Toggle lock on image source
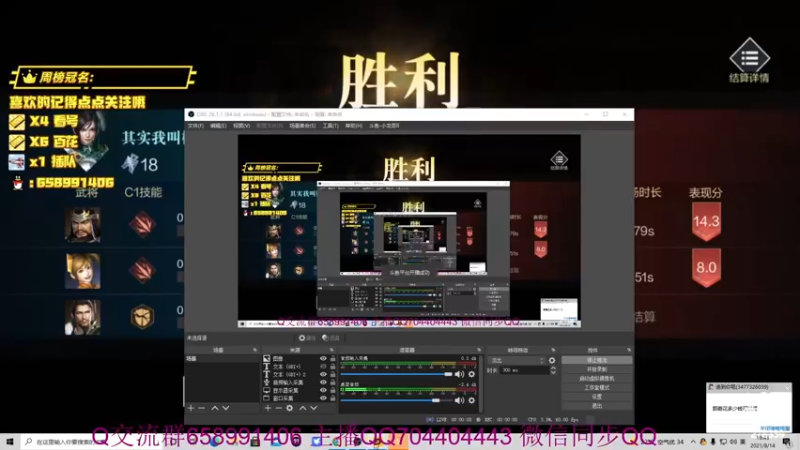Viewport: 800px width, 450px height. pyautogui.click(x=333, y=359)
